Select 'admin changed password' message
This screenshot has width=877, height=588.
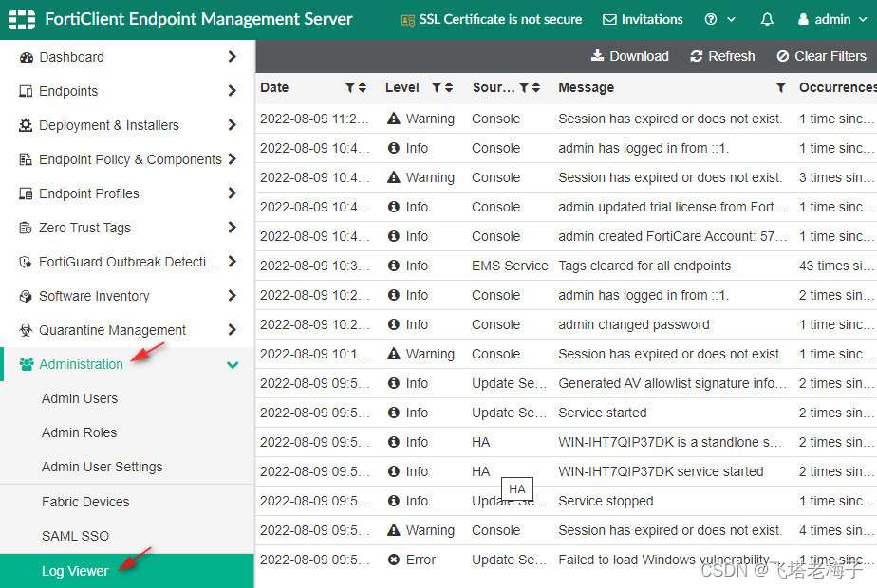tap(634, 324)
